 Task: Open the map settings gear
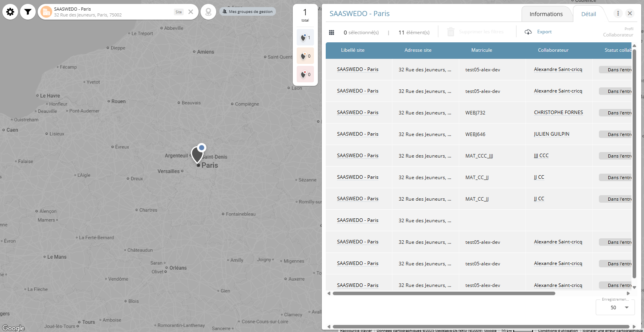coord(10,12)
